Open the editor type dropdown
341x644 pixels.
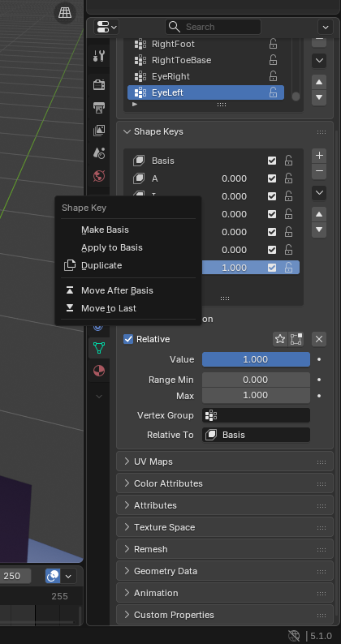(106, 27)
